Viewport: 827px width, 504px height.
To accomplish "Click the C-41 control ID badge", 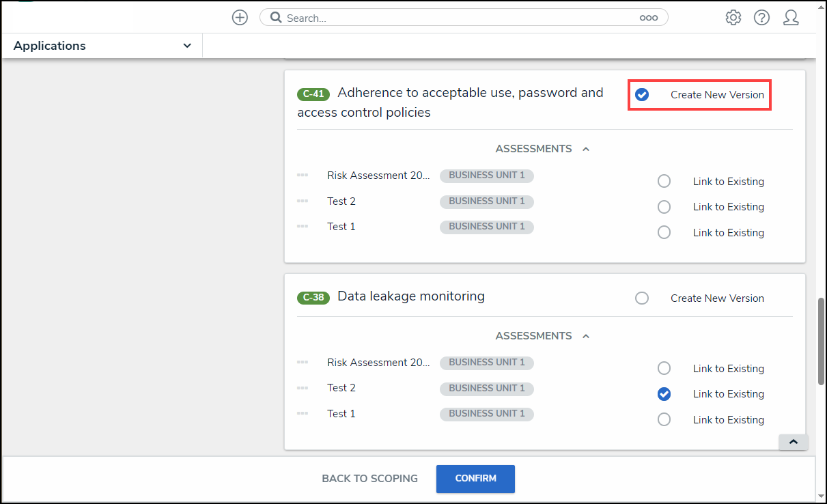I will (x=313, y=94).
